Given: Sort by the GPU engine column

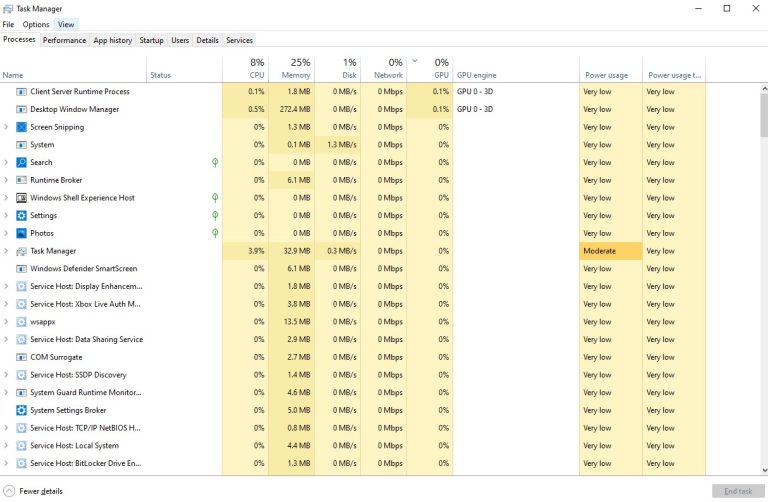Looking at the screenshot, I should [516, 70].
